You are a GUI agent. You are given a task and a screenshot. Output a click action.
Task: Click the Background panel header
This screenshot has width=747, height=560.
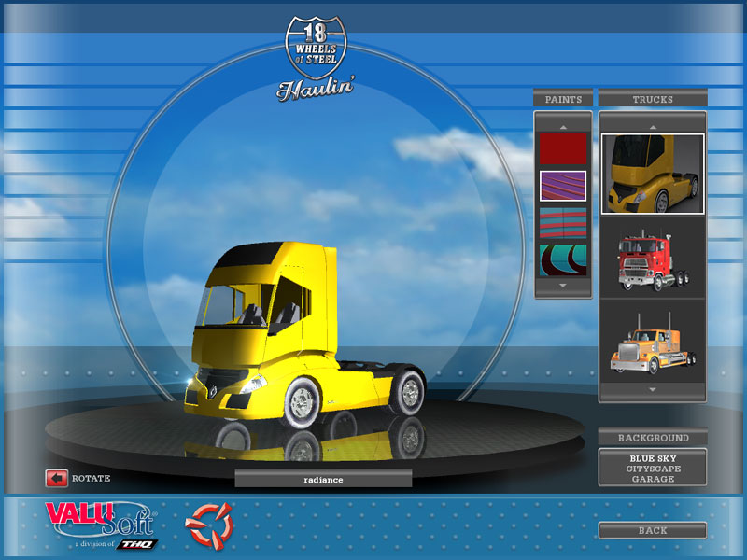point(653,438)
